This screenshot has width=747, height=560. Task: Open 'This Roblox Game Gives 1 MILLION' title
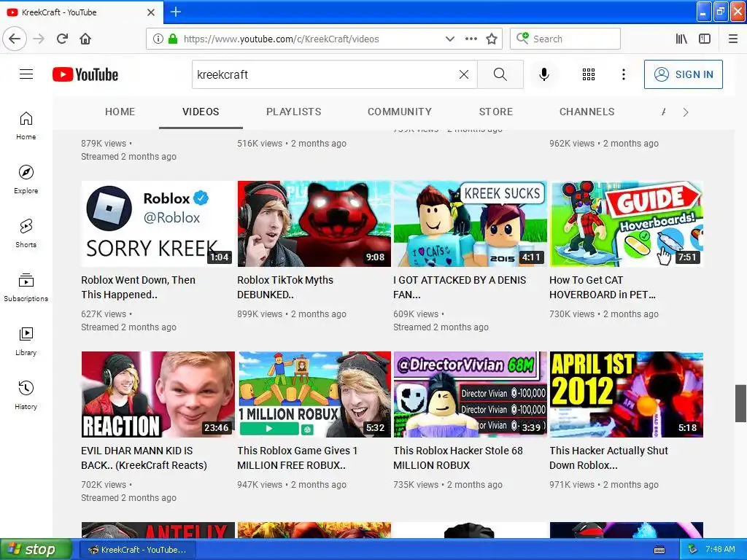click(x=298, y=458)
